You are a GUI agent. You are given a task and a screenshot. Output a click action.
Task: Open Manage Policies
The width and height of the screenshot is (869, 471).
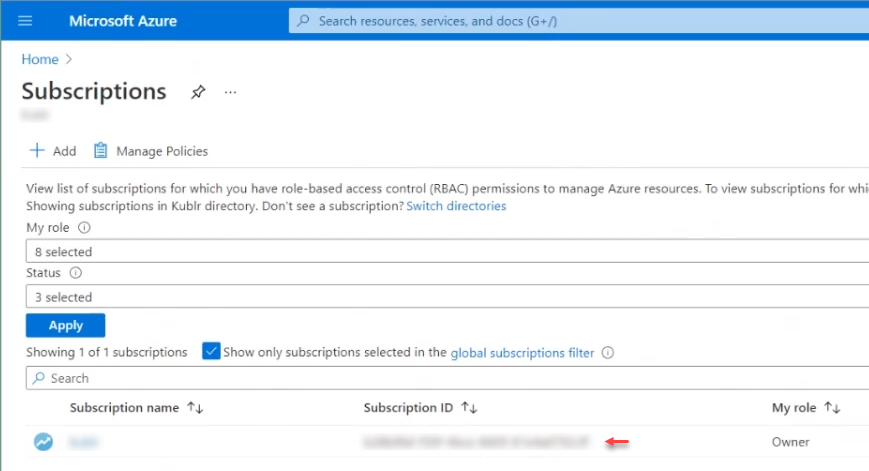[x=162, y=151]
